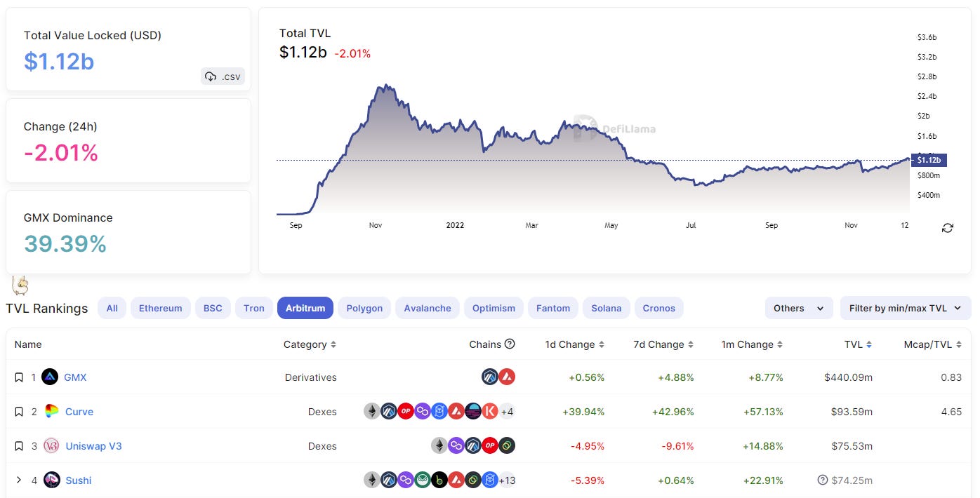Download the TVL data as .csv
980x498 pixels.
(223, 76)
